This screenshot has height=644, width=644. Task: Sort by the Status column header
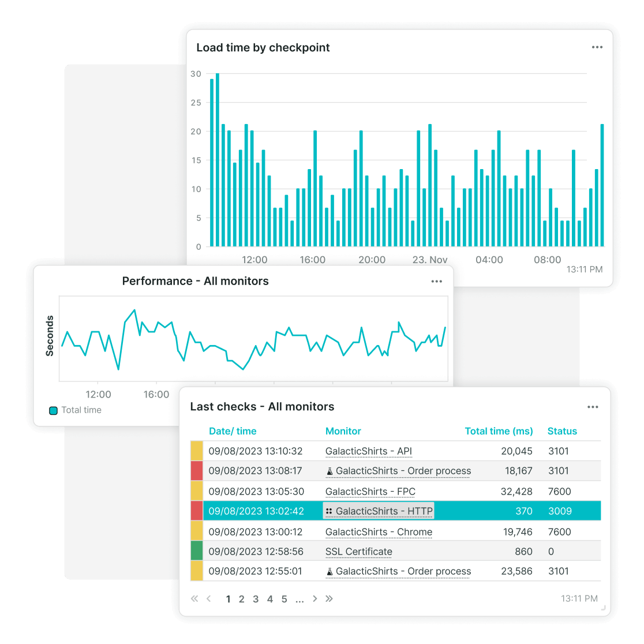click(x=562, y=431)
